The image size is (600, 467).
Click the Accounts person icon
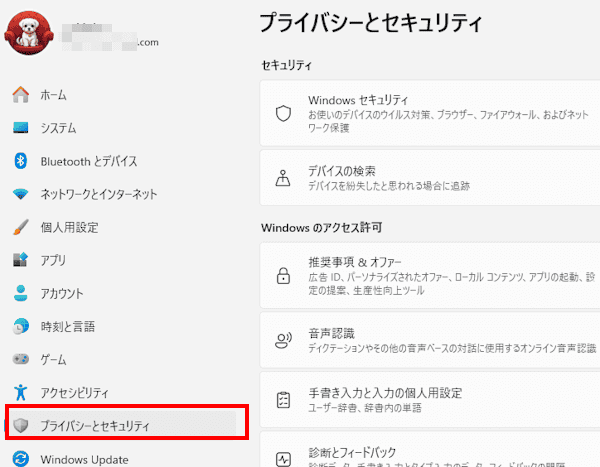(x=21, y=293)
